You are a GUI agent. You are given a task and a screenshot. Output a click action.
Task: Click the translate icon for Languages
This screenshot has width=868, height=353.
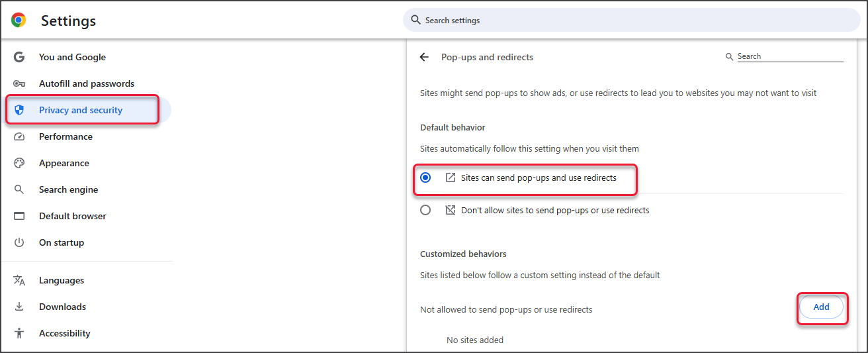click(19, 281)
